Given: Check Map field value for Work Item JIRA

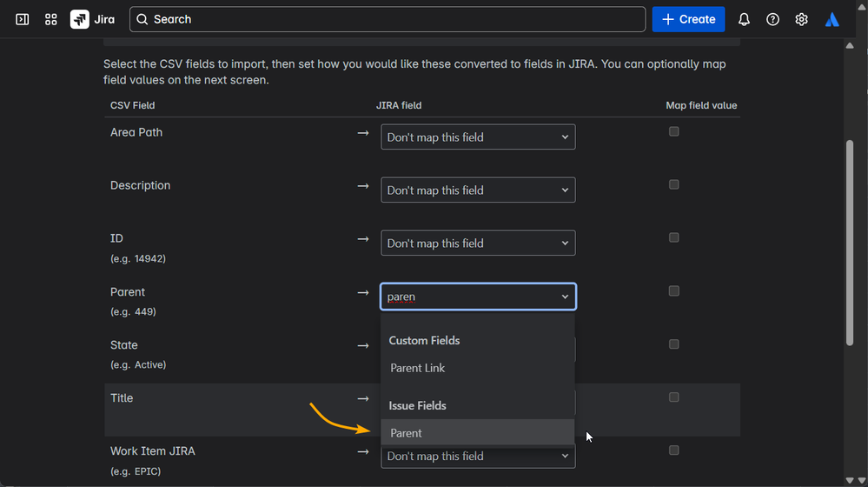Looking at the screenshot, I should (x=673, y=450).
